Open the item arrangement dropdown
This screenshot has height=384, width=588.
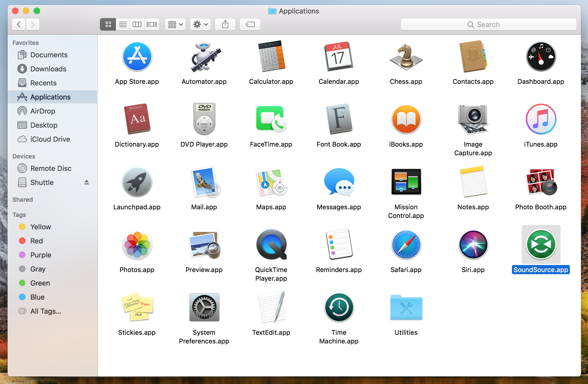175,25
